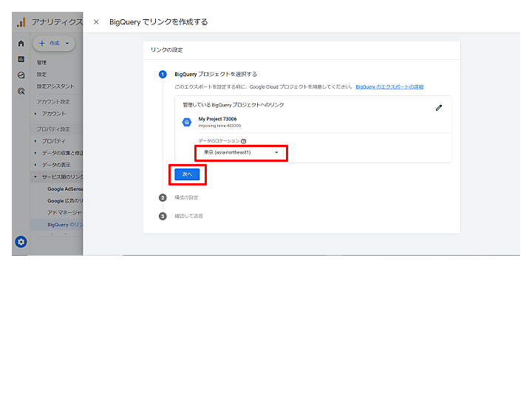
Task: Click the data location help icon
Action: click(244, 141)
